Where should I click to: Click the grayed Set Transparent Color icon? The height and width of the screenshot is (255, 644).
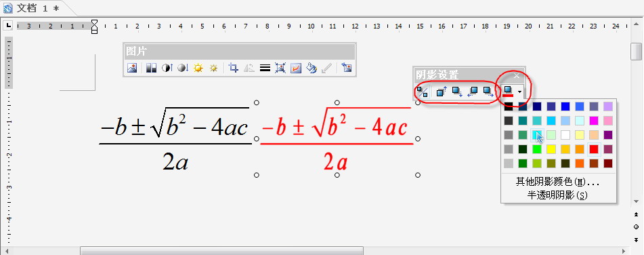tap(326, 68)
